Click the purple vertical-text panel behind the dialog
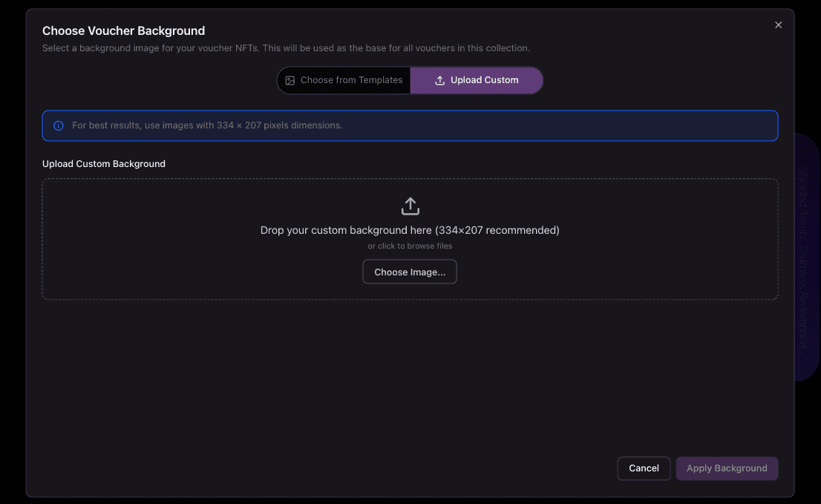Image resolution: width=821 pixels, height=504 pixels. pyautogui.click(x=805, y=256)
